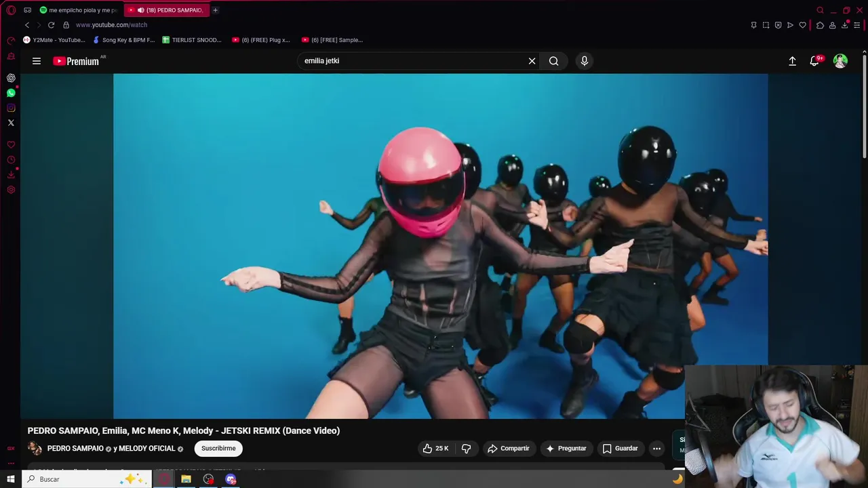Viewport: 868px width, 488px height.
Task: Open Song Key & BPM bookmark
Action: pyautogui.click(x=124, y=40)
